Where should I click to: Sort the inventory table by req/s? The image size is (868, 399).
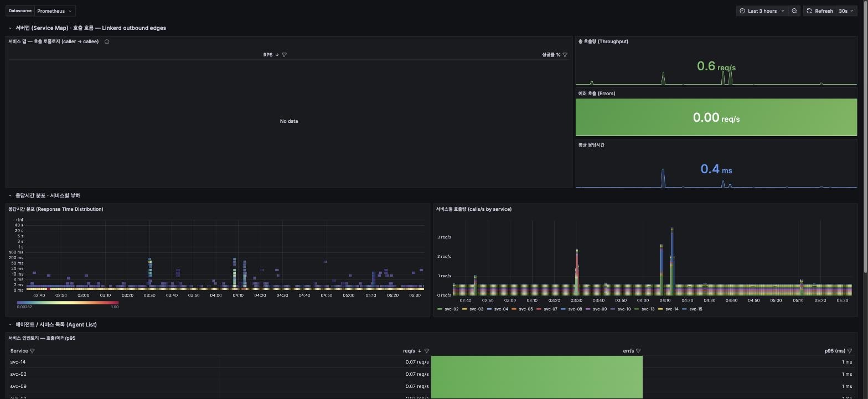(x=409, y=351)
